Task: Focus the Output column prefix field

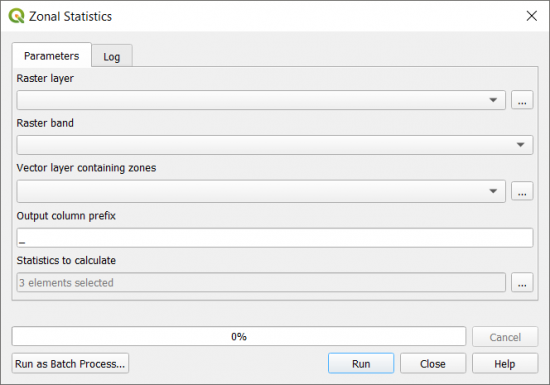Action: point(275,238)
